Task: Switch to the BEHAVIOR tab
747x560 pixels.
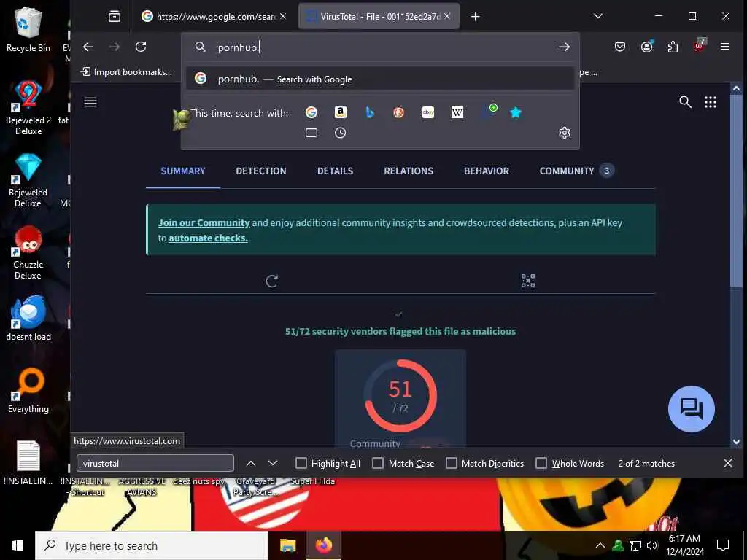Action: (487, 171)
